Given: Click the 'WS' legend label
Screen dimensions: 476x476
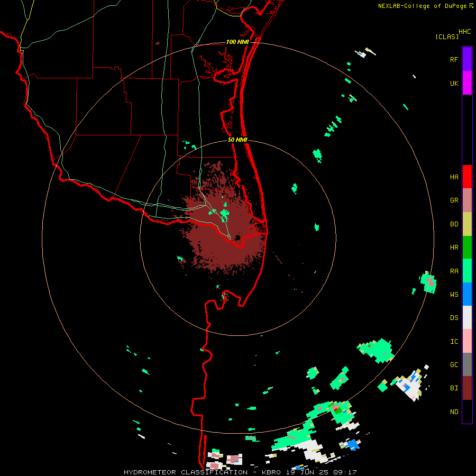Looking at the screenshot, I should 454,295.
